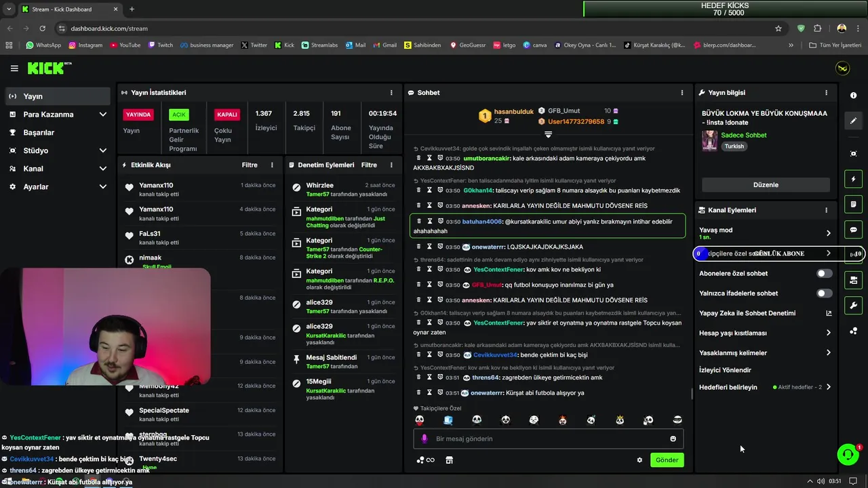
Task: Open Yasaklanmış kelimeler settings
Action: [765, 353]
